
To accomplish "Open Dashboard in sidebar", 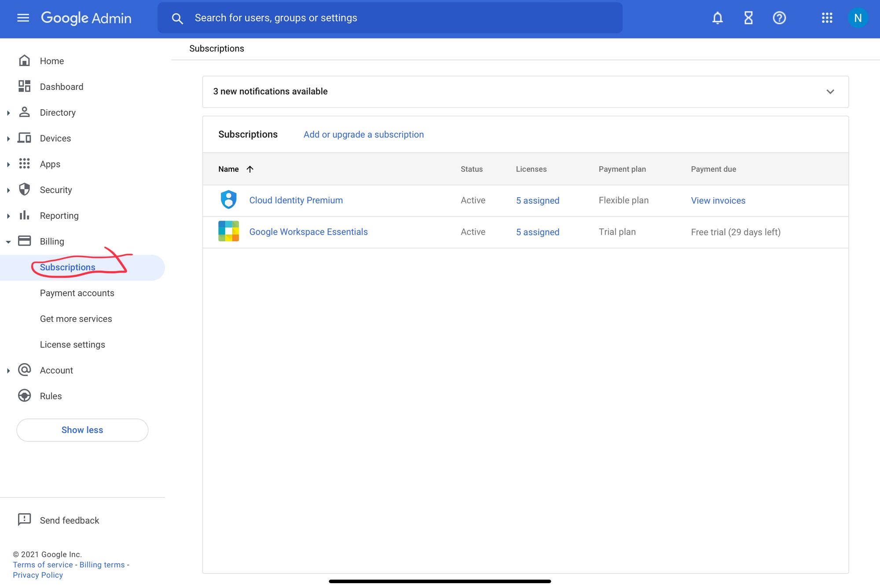I will point(62,87).
